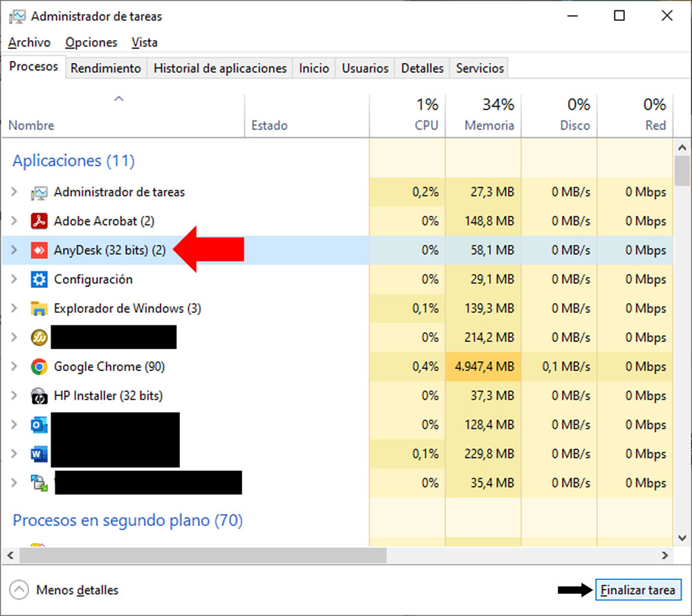Click the vertical scrollbar up arrow
The image size is (692, 616).
tap(682, 148)
